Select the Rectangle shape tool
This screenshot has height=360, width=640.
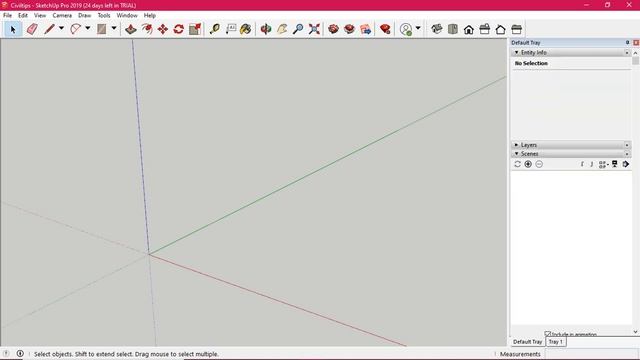click(102, 29)
